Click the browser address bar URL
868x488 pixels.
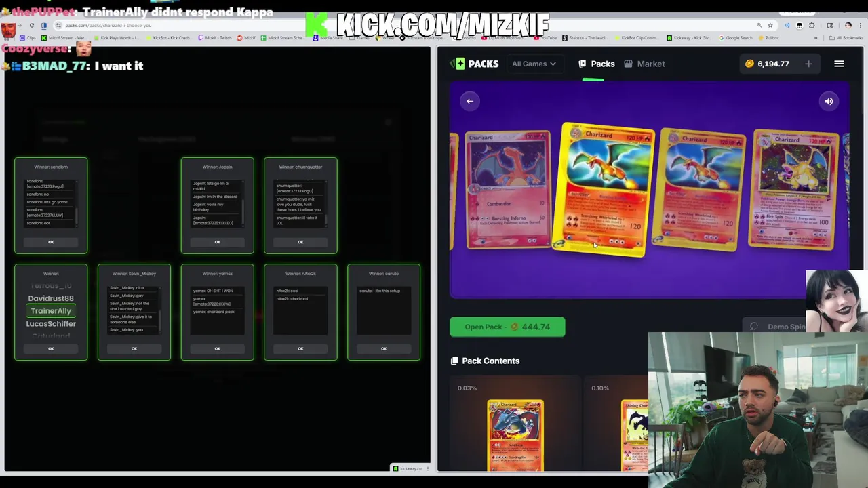(108, 26)
